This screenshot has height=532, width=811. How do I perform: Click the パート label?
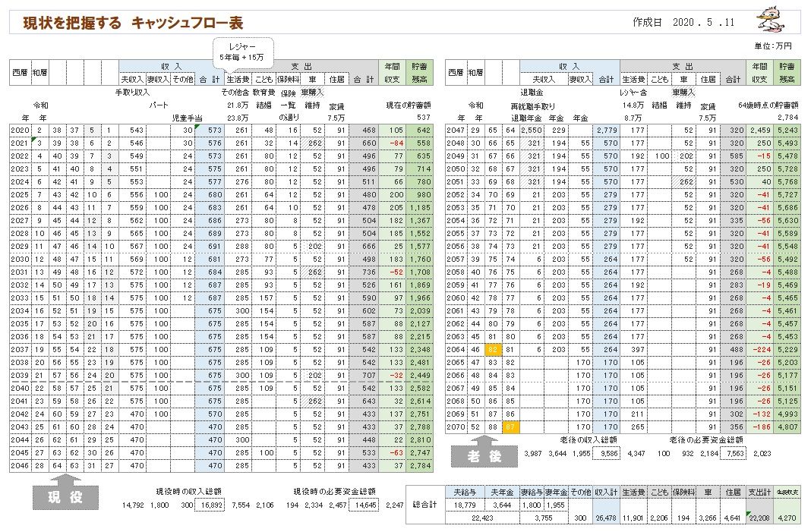tap(158, 105)
